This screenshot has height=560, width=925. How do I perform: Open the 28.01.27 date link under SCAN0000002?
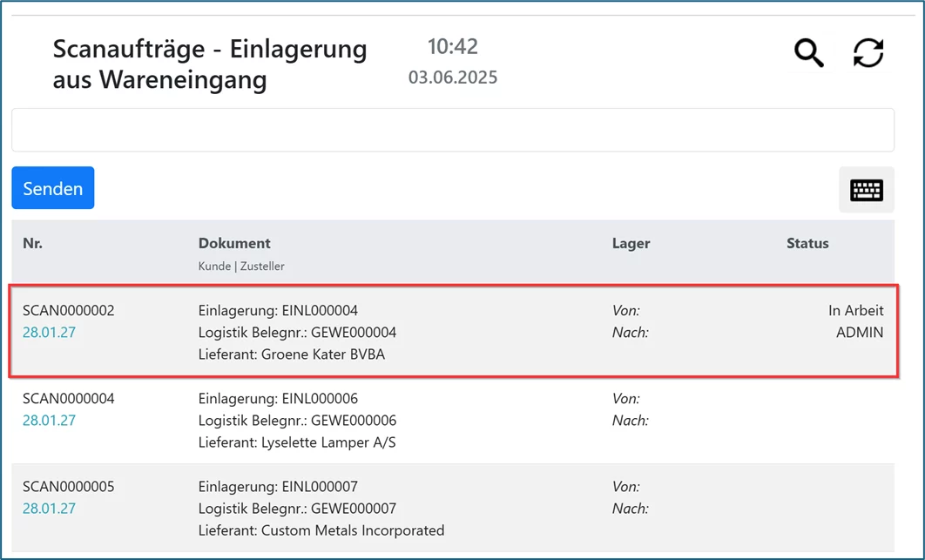[49, 333]
